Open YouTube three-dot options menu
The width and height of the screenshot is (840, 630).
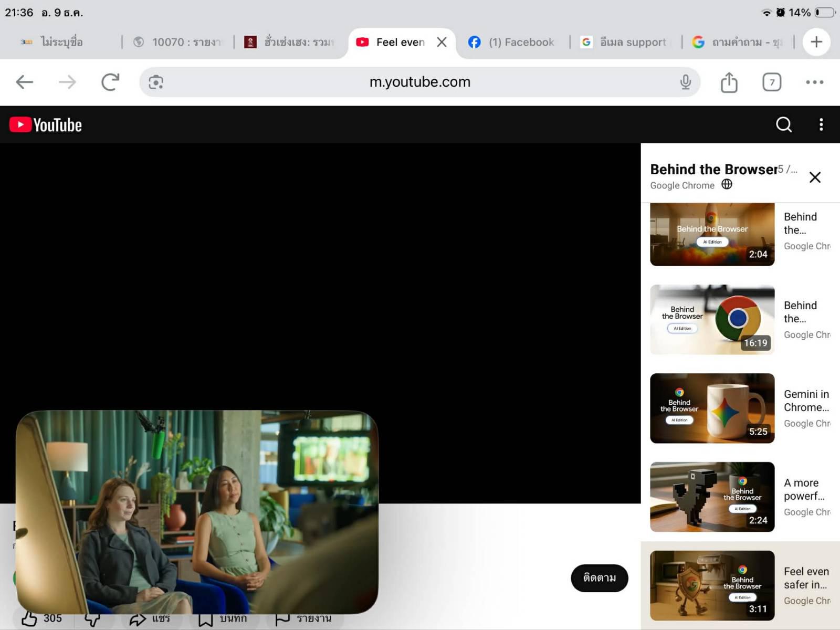point(821,124)
